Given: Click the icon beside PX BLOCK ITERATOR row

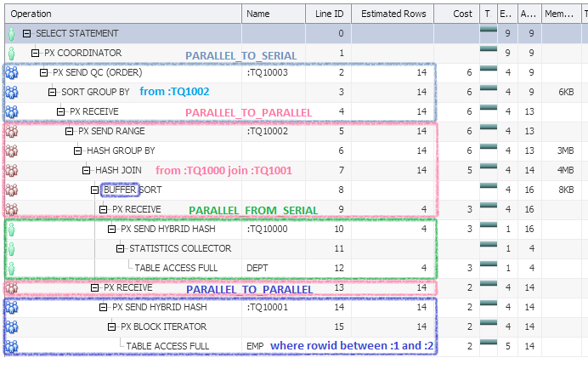Looking at the screenshot, I should (12, 326).
